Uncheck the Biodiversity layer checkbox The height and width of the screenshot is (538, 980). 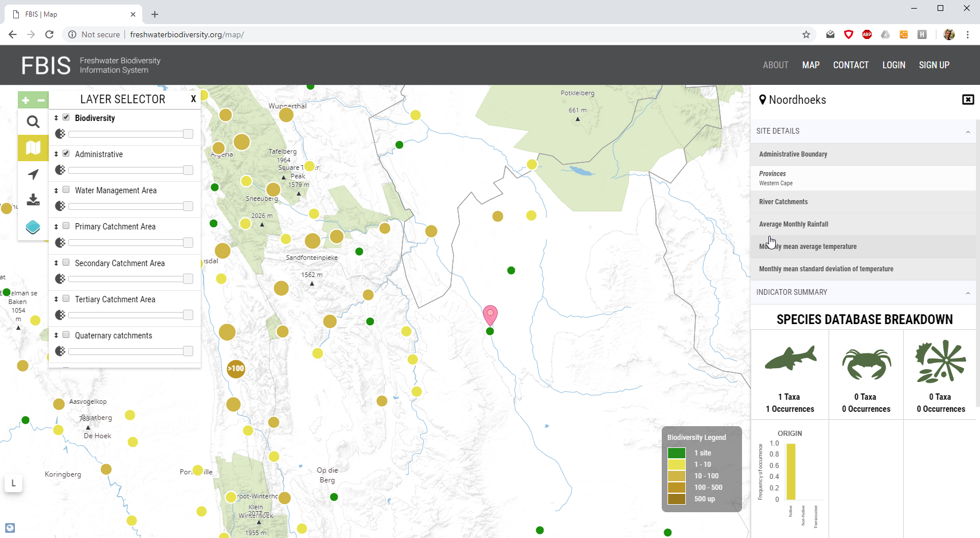click(67, 116)
